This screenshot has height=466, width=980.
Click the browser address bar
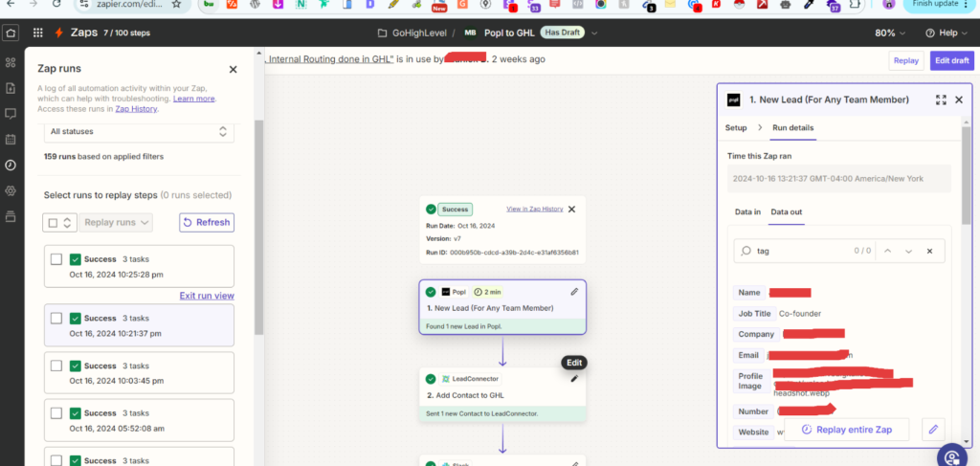coord(131,4)
